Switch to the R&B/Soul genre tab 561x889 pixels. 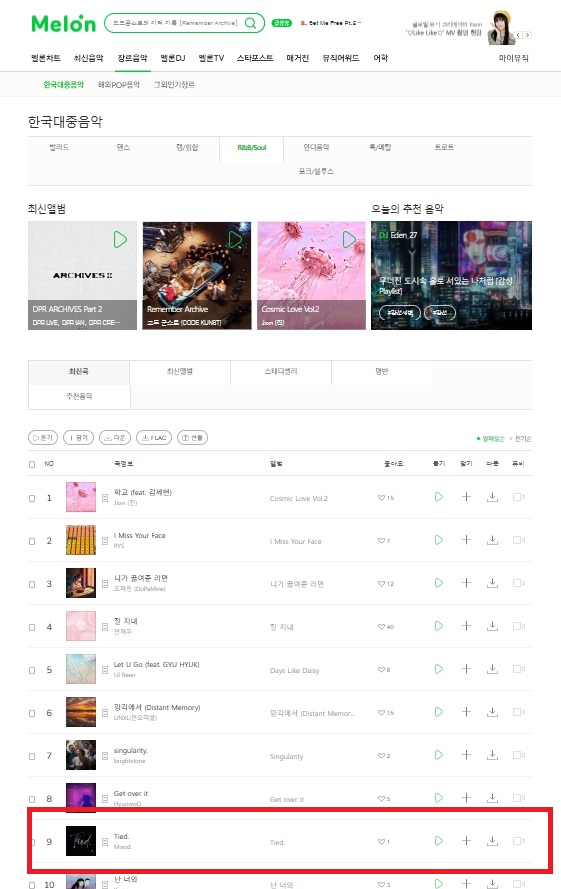(x=251, y=147)
